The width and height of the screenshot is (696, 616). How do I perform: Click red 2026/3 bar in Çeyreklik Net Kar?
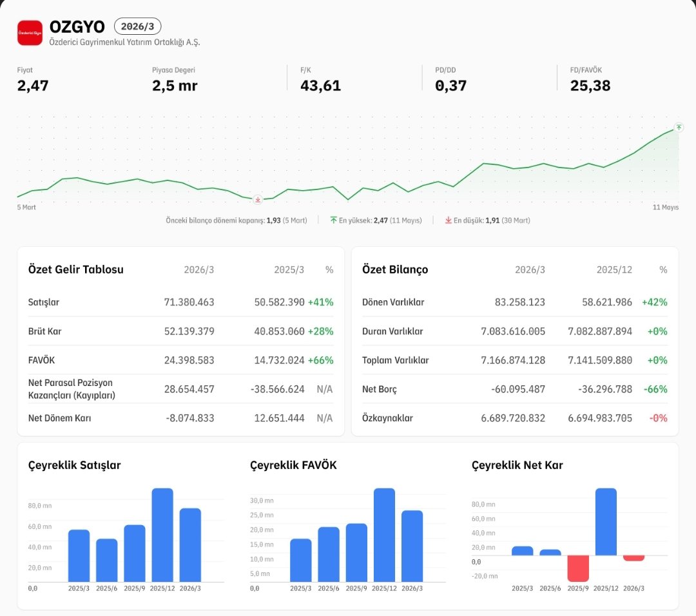(634, 558)
